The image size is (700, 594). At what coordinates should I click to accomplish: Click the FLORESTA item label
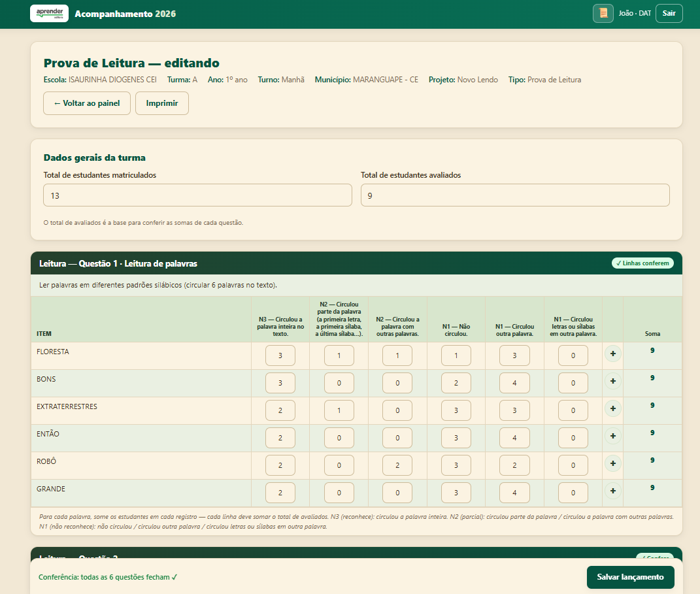[x=53, y=352]
